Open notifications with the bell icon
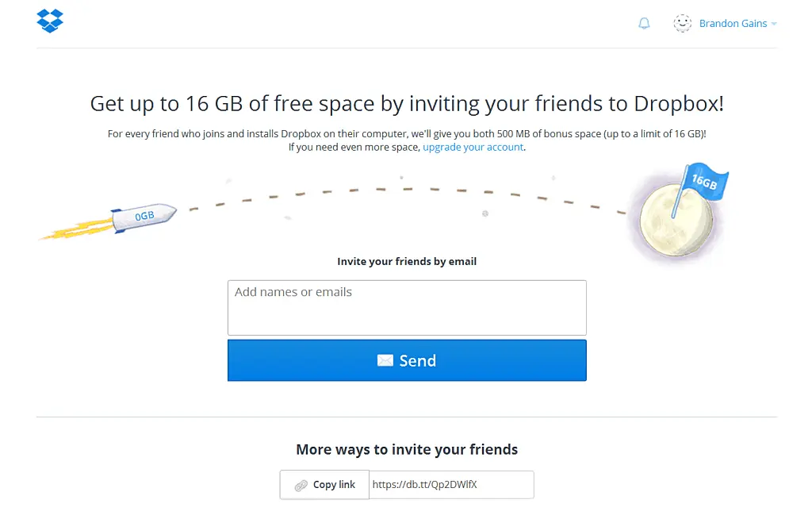Viewport: 812px width, 515px height. pyautogui.click(x=644, y=23)
